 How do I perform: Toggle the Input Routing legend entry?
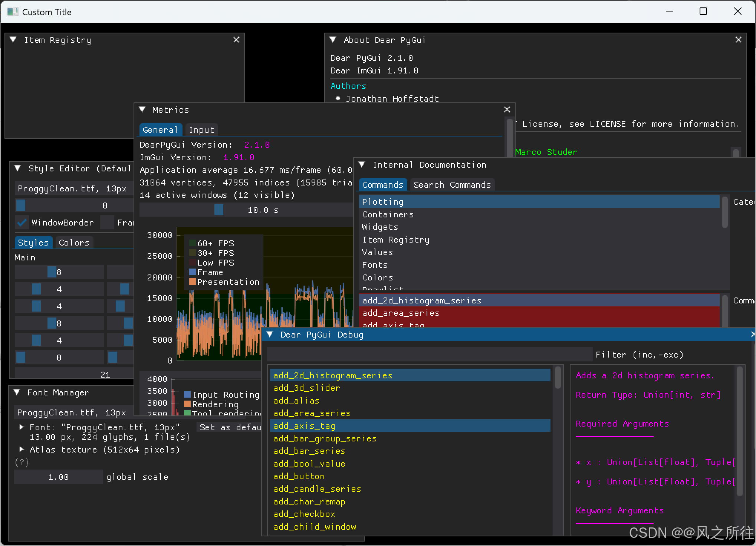[x=222, y=395]
